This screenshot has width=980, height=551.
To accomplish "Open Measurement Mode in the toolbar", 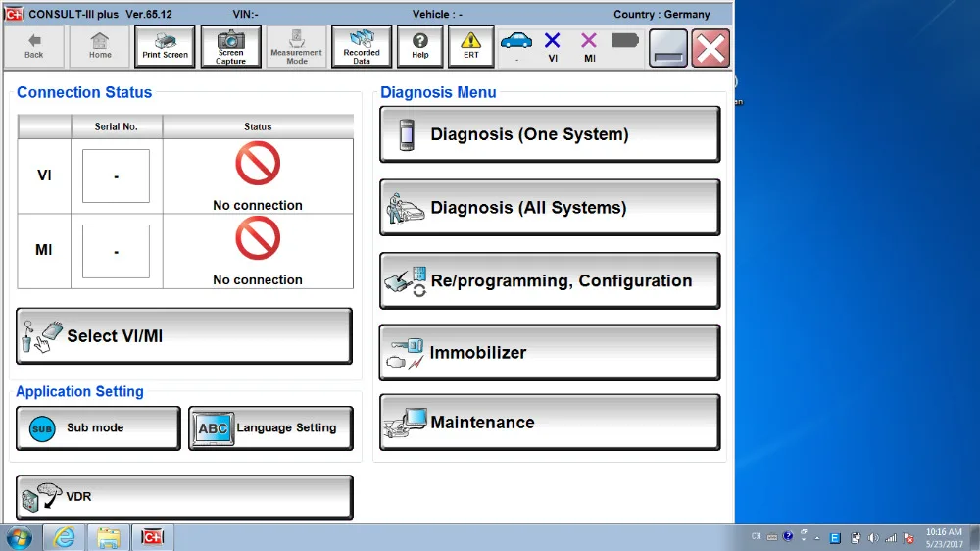I will tap(296, 46).
